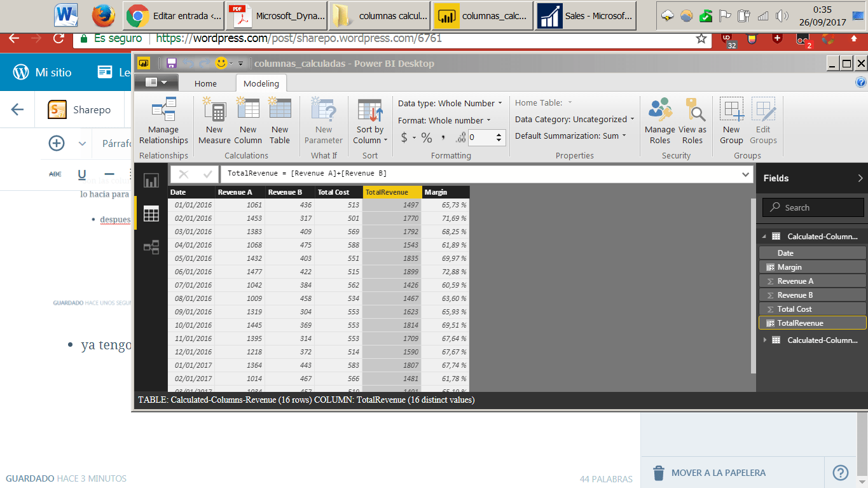Image resolution: width=868 pixels, height=488 pixels.
Task: Click the Sharepo site button
Action: coord(80,110)
